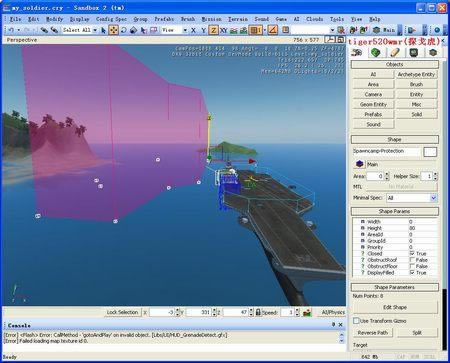
Task: Toggle the ObstructFloor checkbox
Action: [412, 266]
